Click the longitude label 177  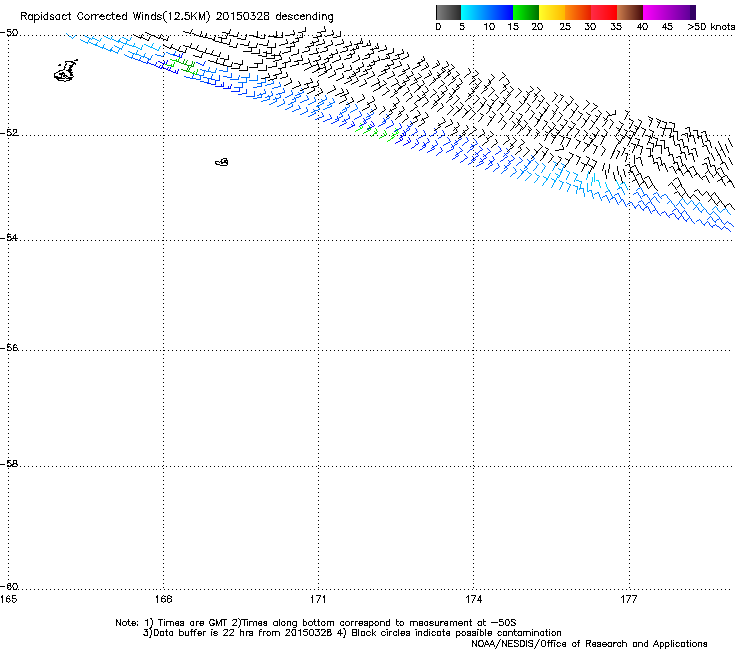(629, 599)
